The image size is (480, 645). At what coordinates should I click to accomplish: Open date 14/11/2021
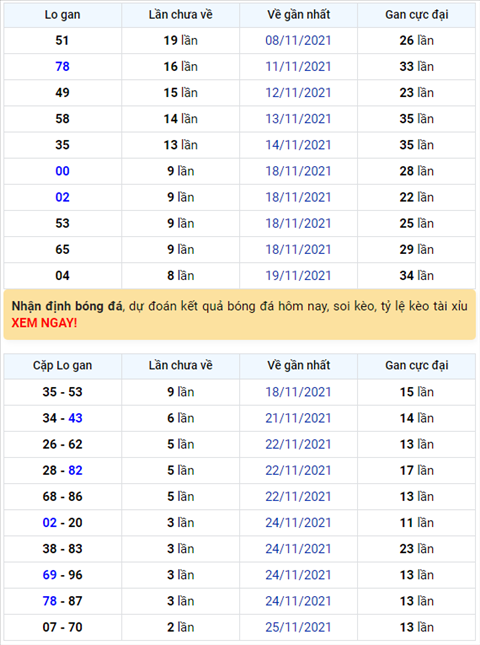tap(298, 145)
